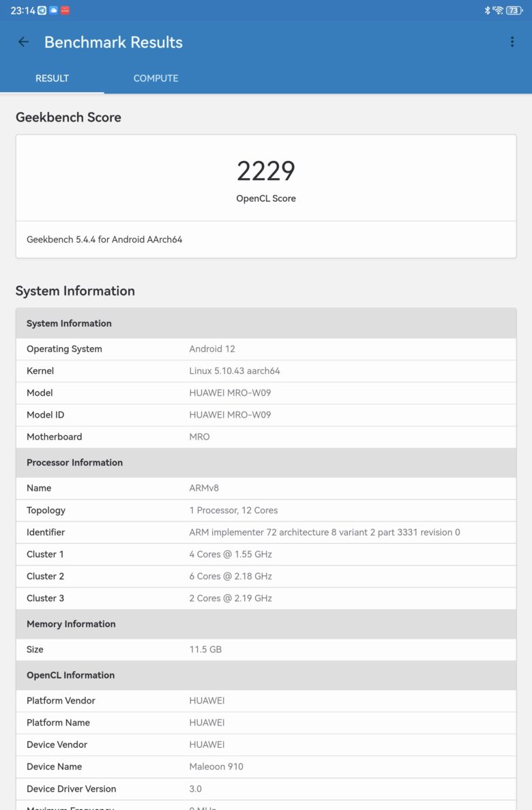The width and height of the screenshot is (532, 810).
Task: Tap the Device Name value Maleoon 910
Action: point(216,766)
